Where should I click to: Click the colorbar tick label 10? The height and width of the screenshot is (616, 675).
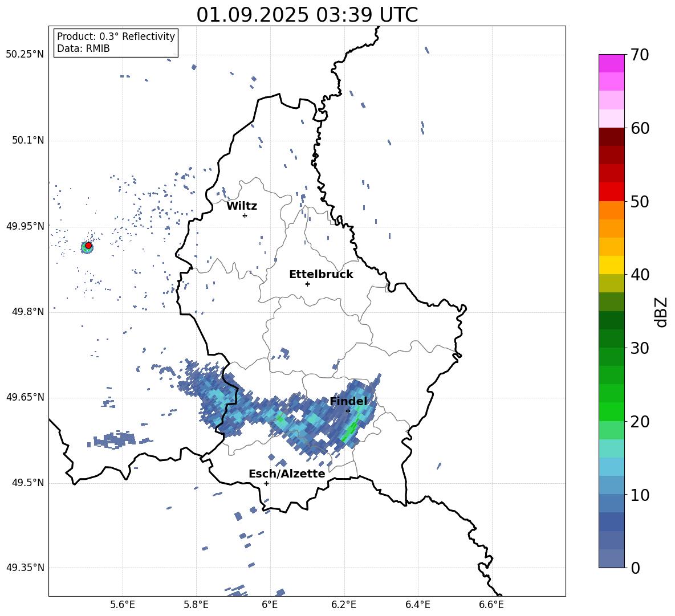point(640,495)
